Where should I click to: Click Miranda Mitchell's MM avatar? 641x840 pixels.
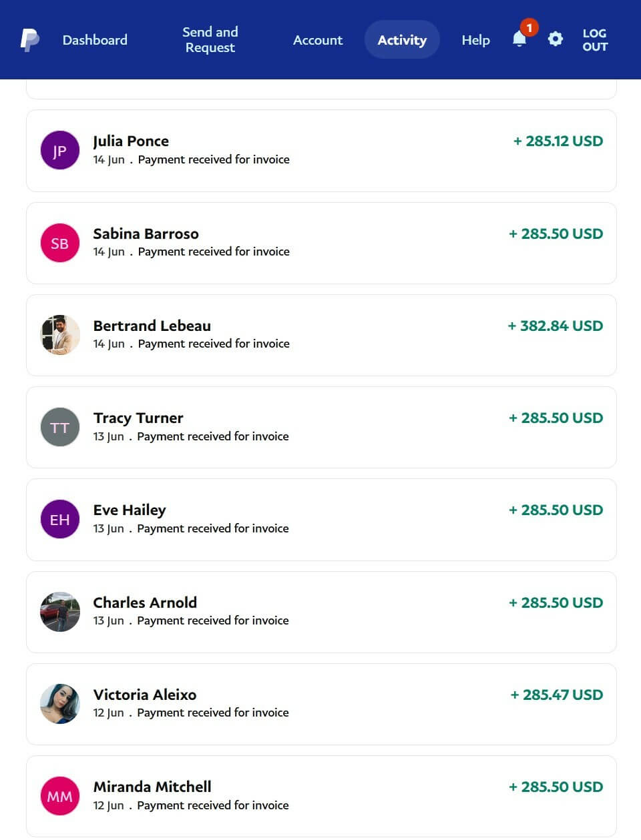[60, 796]
